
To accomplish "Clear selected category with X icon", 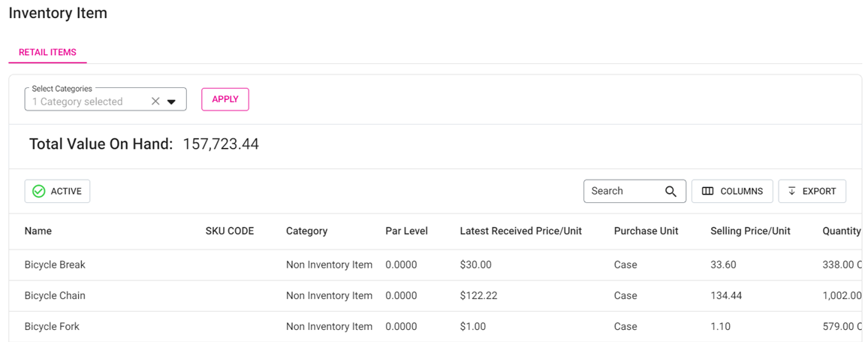I will [x=155, y=101].
